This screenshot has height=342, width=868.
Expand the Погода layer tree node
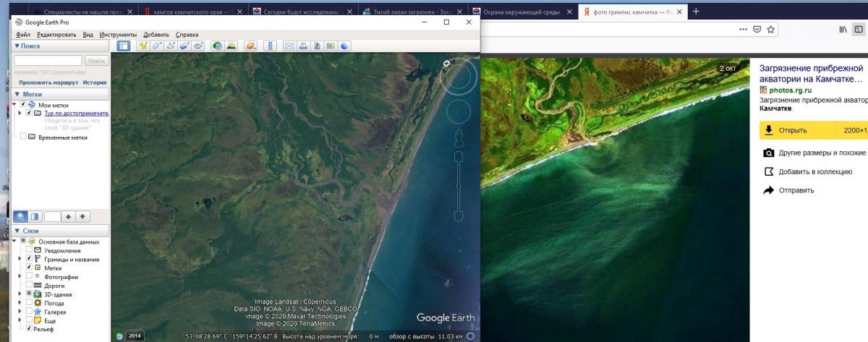(20, 303)
